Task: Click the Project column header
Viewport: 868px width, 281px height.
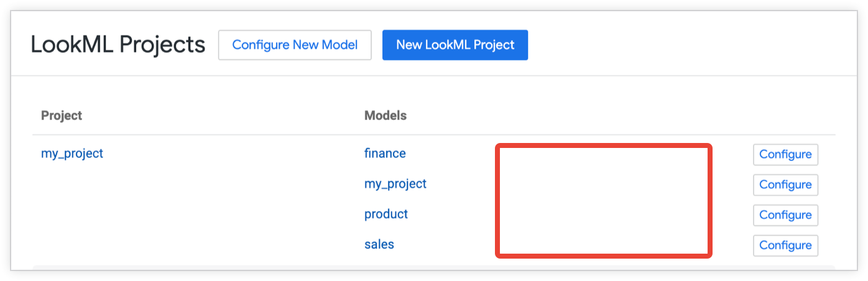Action: click(x=62, y=116)
